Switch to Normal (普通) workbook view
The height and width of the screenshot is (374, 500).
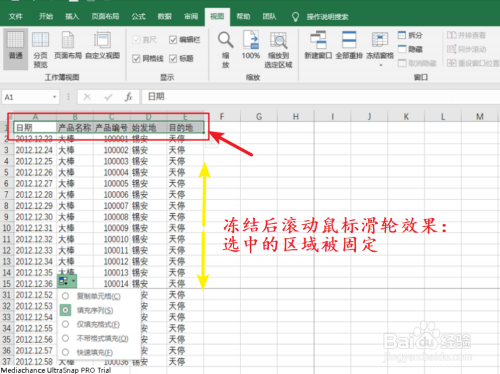[x=15, y=49]
